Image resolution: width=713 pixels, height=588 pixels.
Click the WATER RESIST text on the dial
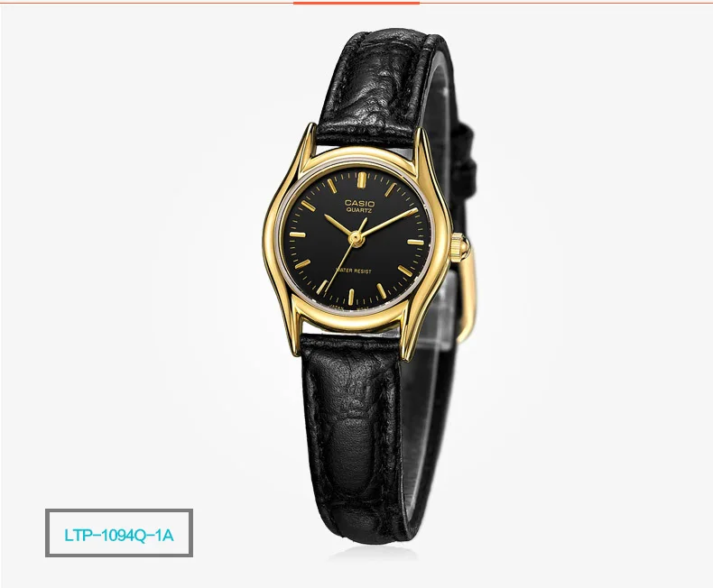[353, 271]
